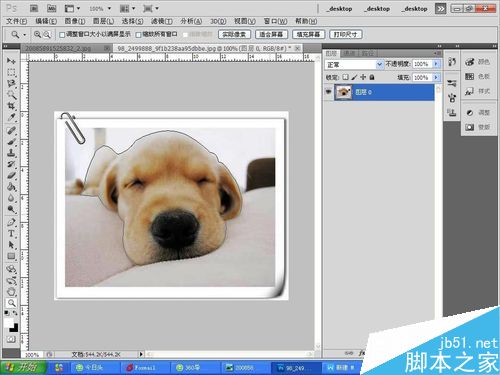This screenshot has height=375, width=500.
Task: Open the Windows Start button
Action: 23,367
